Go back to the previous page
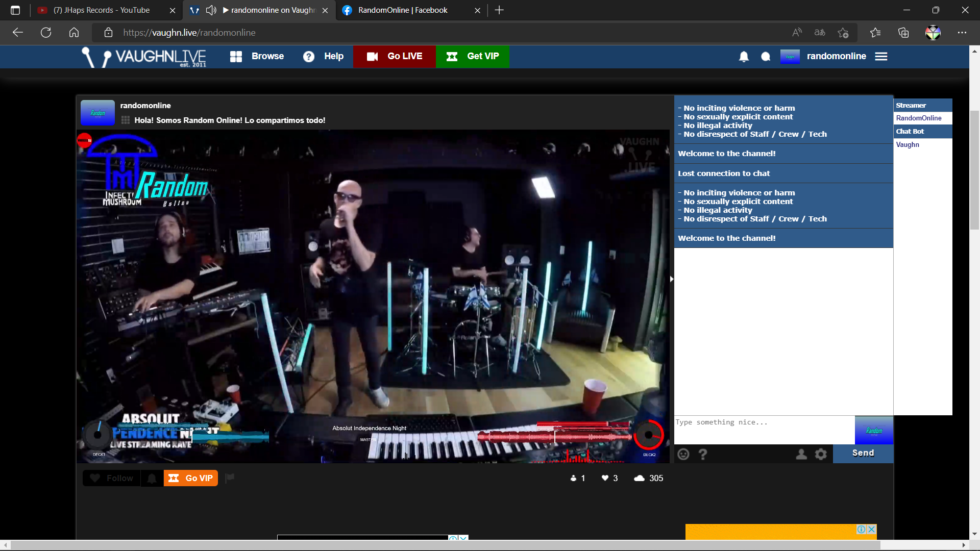The image size is (980, 551). click(x=18, y=33)
